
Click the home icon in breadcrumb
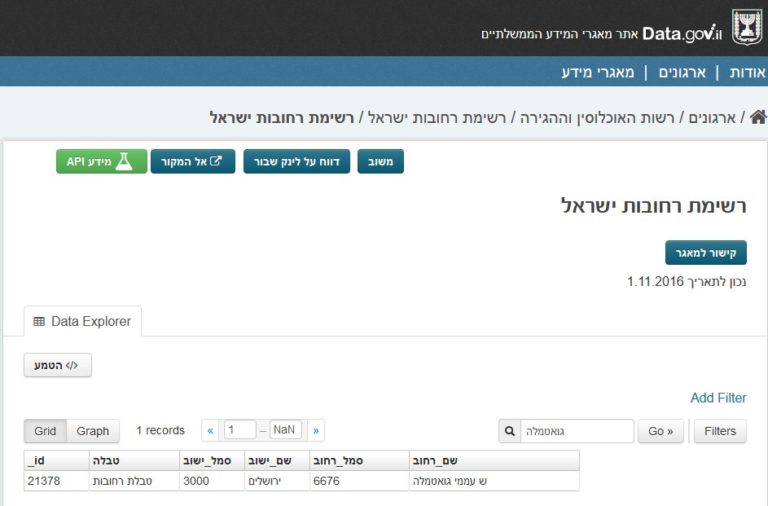coord(757,118)
